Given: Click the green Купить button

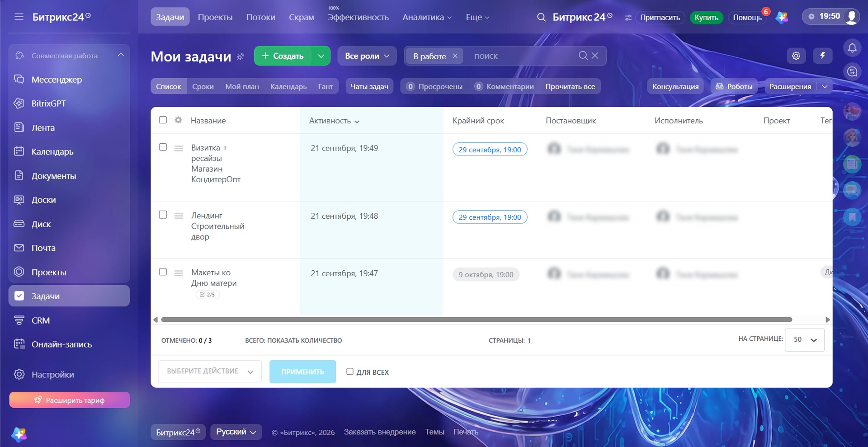Looking at the screenshot, I should [706, 18].
